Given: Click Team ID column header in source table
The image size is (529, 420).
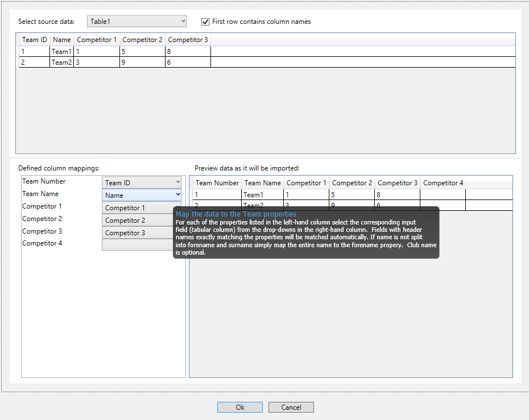Looking at the screenshot, I should click(x=34, y=40).
